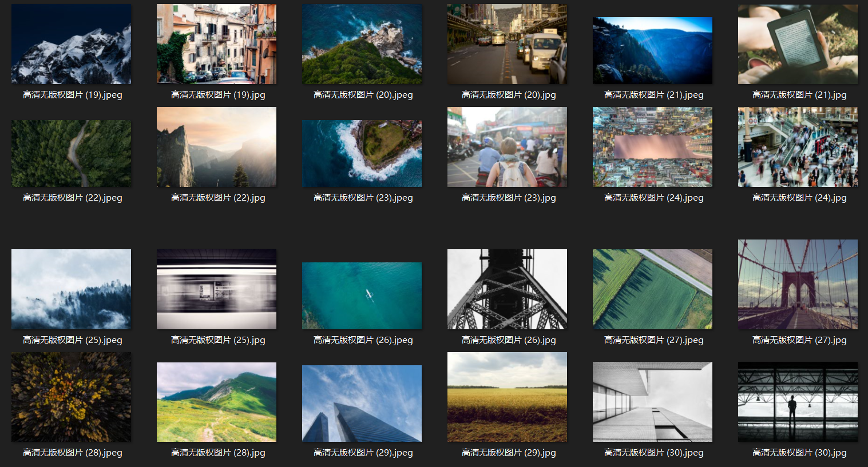This screenshot has width=868, height=467.
Task: Select the label 高清无版权图片 (26).jpeg
Action: coord(363,340)
